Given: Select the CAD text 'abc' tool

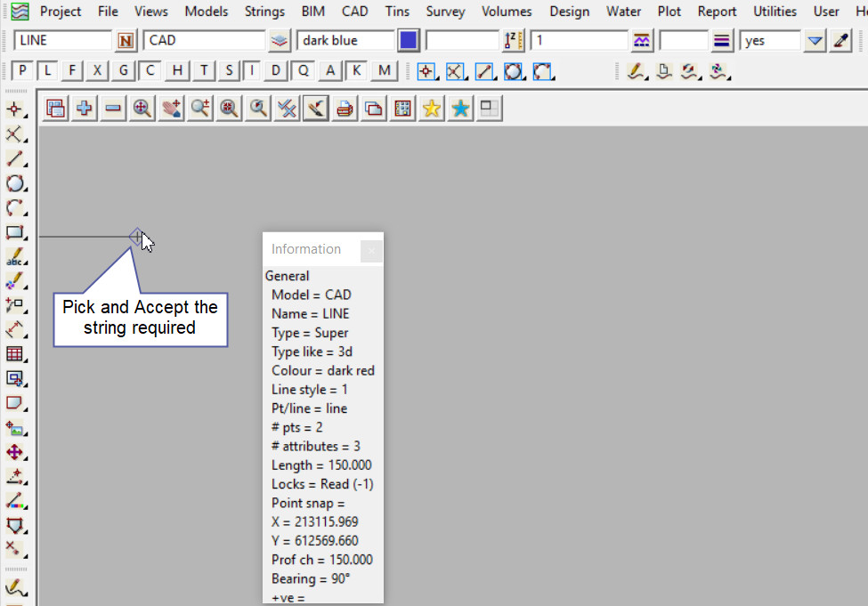Looking at the screenshot, I should tap(14, 258).
